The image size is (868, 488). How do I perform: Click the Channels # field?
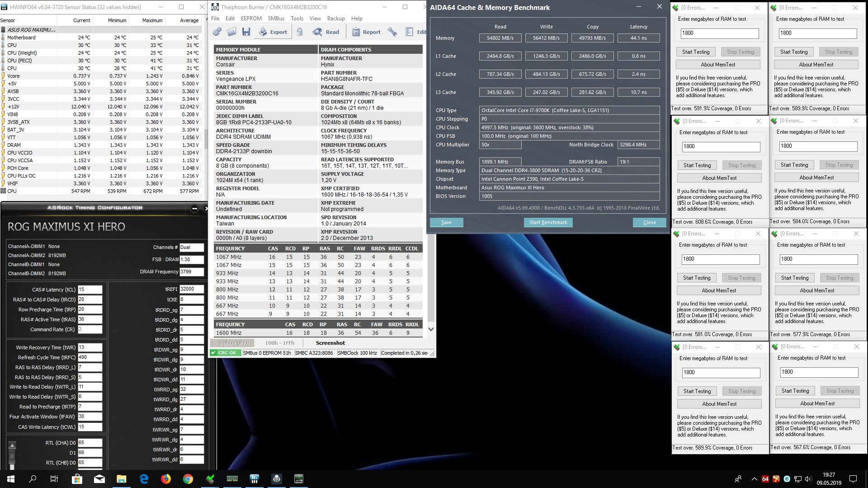point(192,248)
